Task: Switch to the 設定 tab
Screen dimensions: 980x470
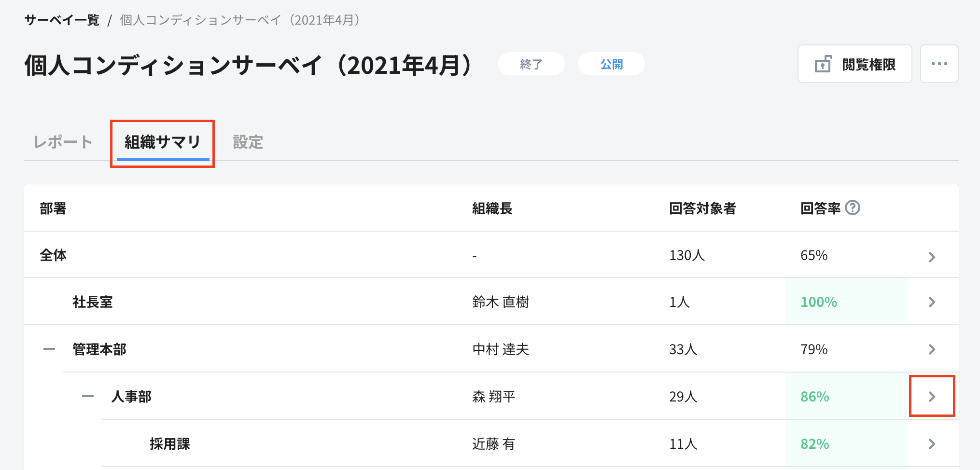Action: tap(248, 142)
